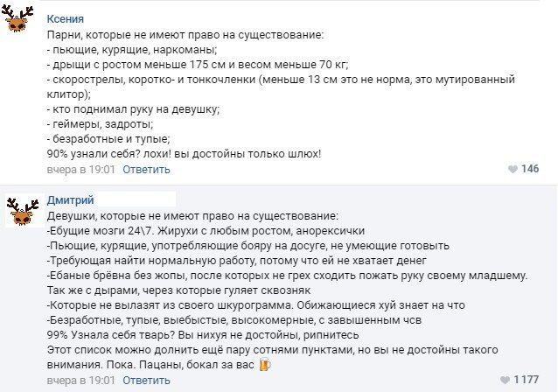The image size is (558, 392).
Task: Open Ксения's profile via her name
Action: [x=66, y=18]
